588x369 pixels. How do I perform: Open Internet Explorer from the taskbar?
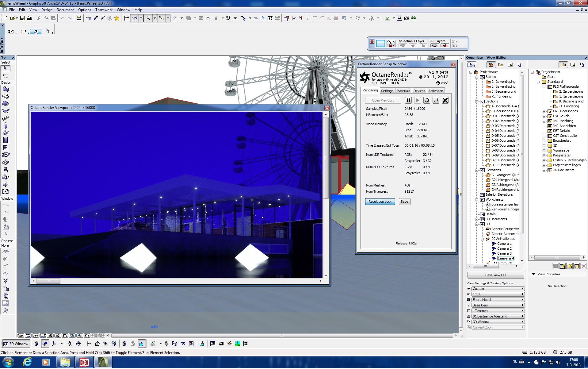pos(27,362)
